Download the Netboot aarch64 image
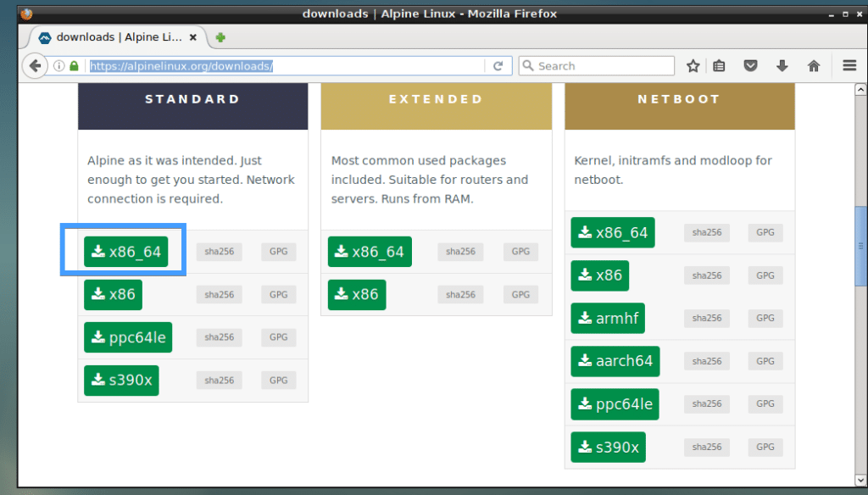This screenshot has height=495, width=868. pos(615,361)
